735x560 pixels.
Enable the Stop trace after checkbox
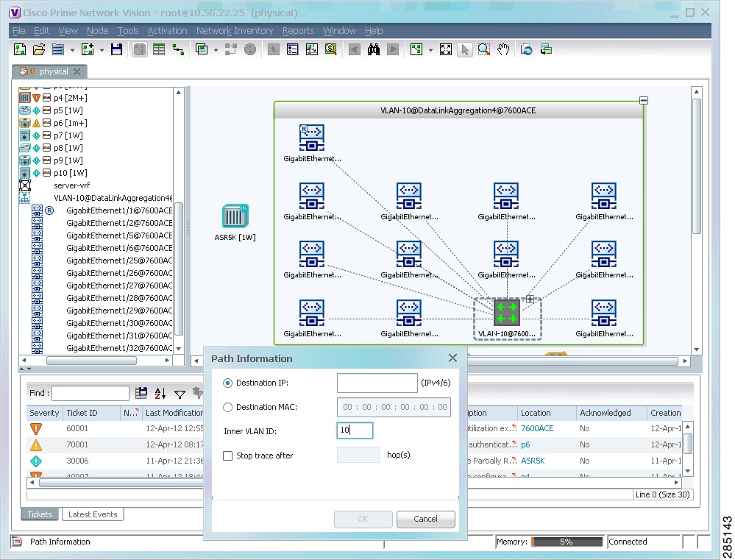tap(228, 456)
